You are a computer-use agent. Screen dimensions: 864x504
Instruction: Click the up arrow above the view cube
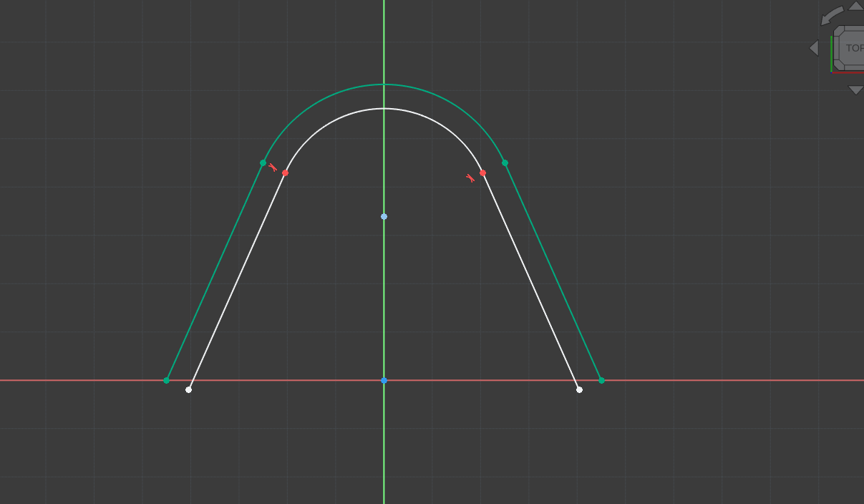[855, 6]
